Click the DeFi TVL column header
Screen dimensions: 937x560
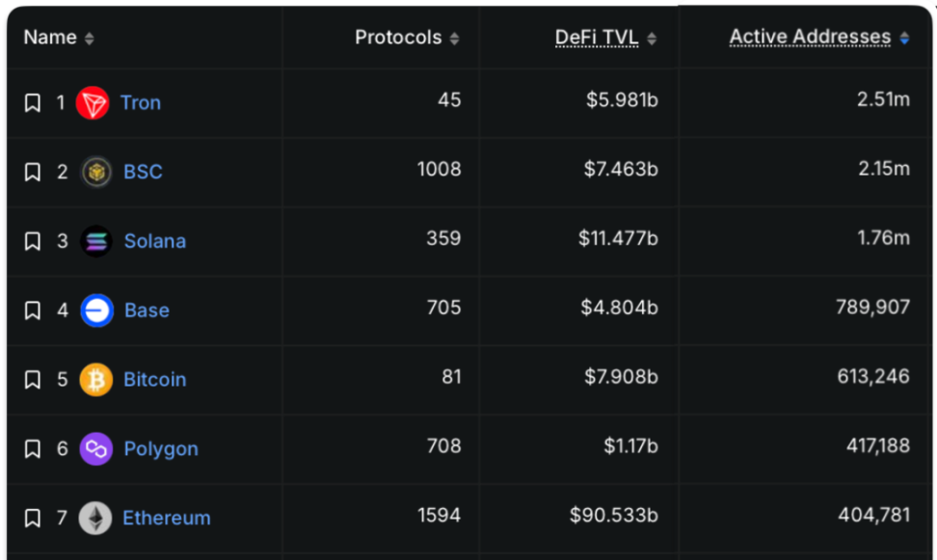(x=596, y=38)
